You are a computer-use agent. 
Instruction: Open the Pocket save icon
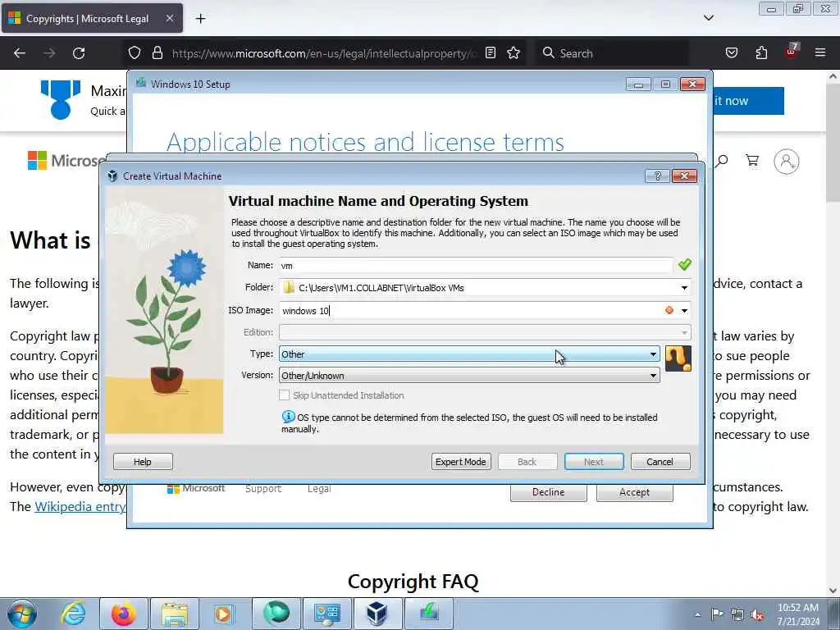(x=731, y=53)
